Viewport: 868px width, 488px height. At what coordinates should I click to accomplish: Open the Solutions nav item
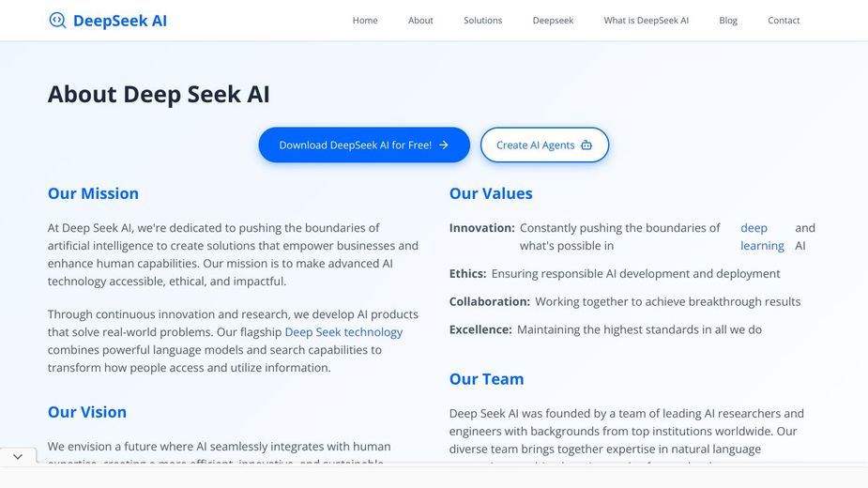click(482, 21)
